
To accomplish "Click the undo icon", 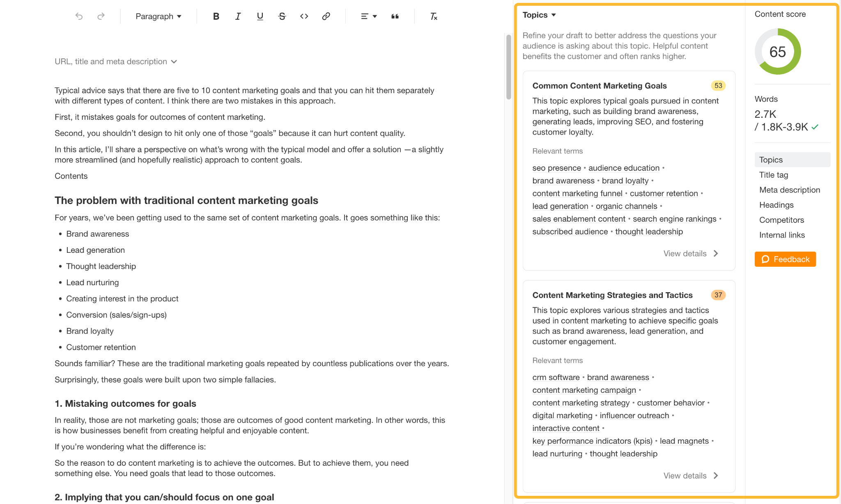I will [x=78, y=16].
